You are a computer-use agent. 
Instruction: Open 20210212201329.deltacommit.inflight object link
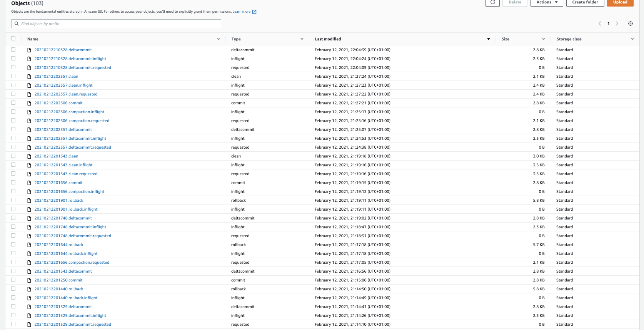click(70, 316)
